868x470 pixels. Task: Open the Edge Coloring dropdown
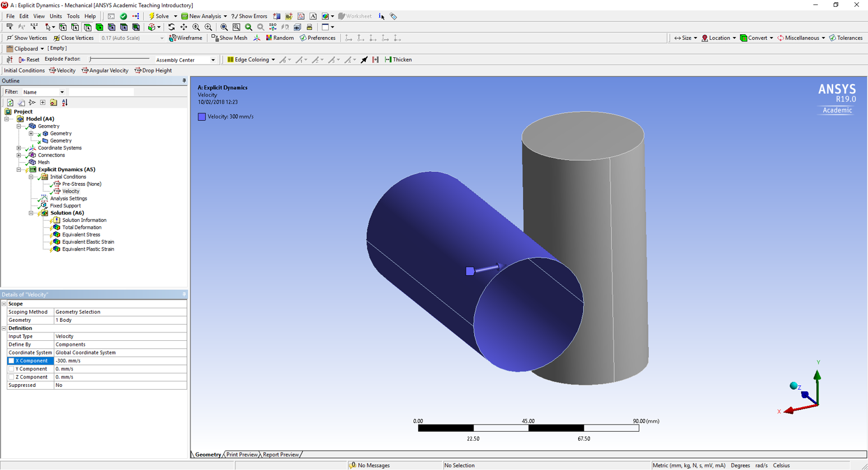[x=273, y=60]
